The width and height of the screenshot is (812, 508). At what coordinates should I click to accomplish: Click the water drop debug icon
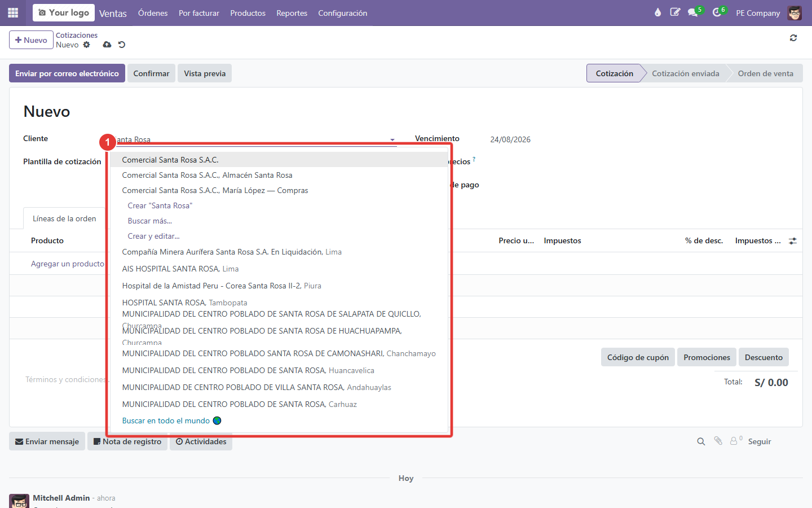tap(657, 12)
